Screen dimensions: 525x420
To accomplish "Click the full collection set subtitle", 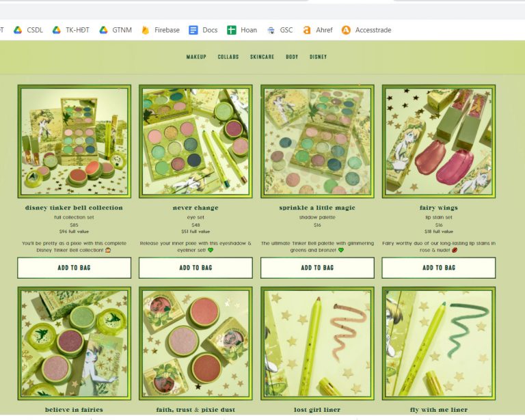I will (x=74, y=217).
